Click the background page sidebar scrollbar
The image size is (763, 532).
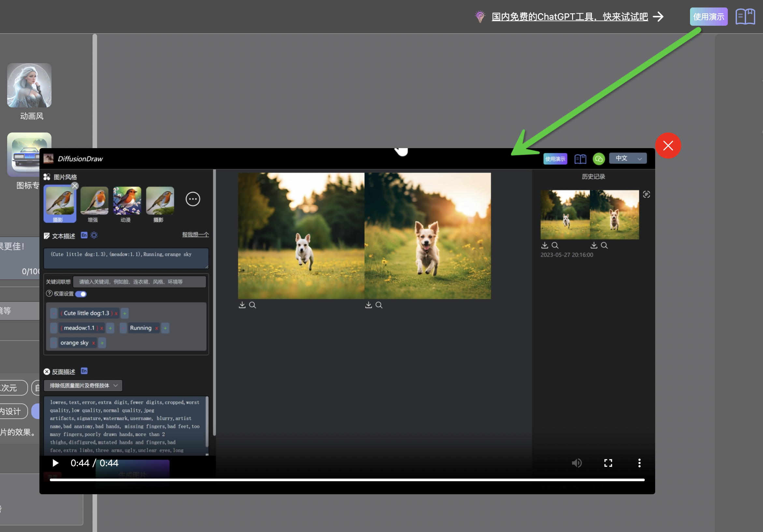(x=95, y=283)
